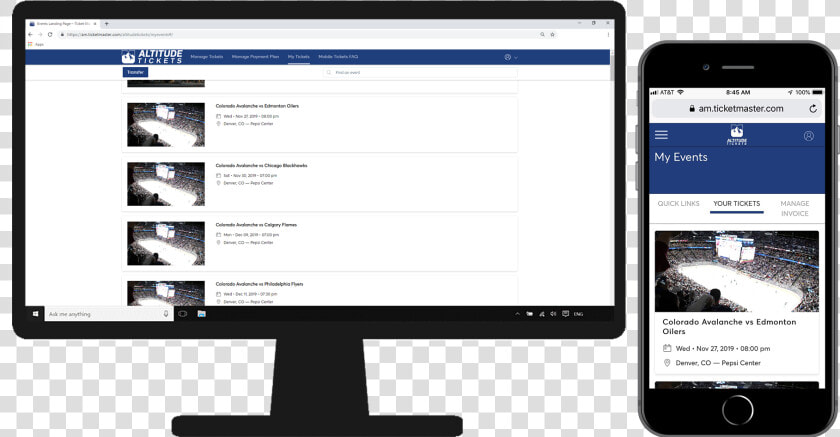Open a new browser tab with plus
Viewport: 840px width, 437px height.
tap(107, 24)
